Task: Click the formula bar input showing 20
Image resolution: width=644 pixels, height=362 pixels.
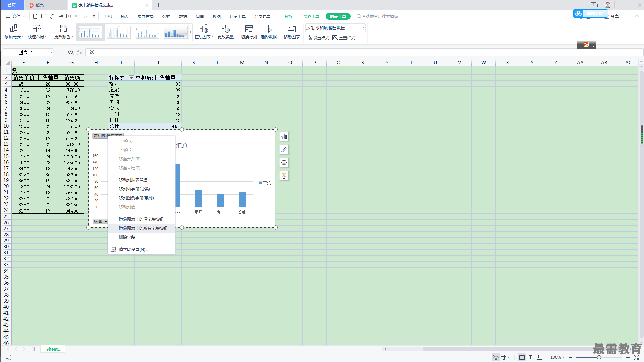Action: pos(364,52)
